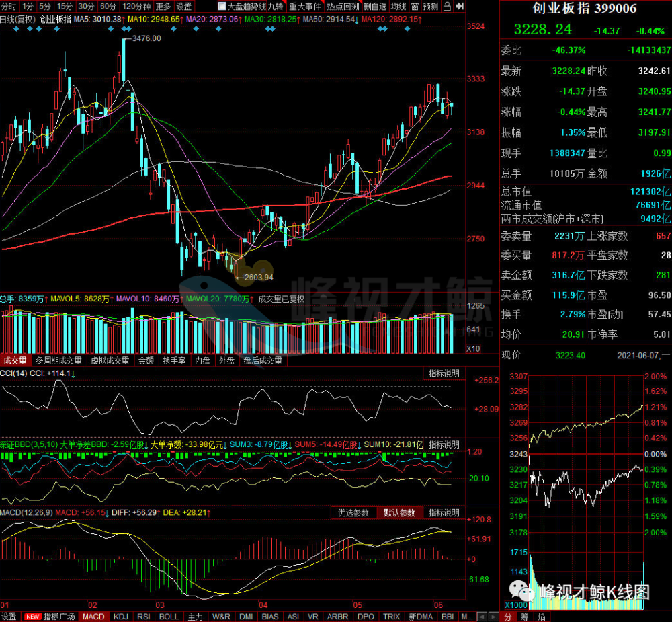Select the DMI indicator tab

(246, 617)
